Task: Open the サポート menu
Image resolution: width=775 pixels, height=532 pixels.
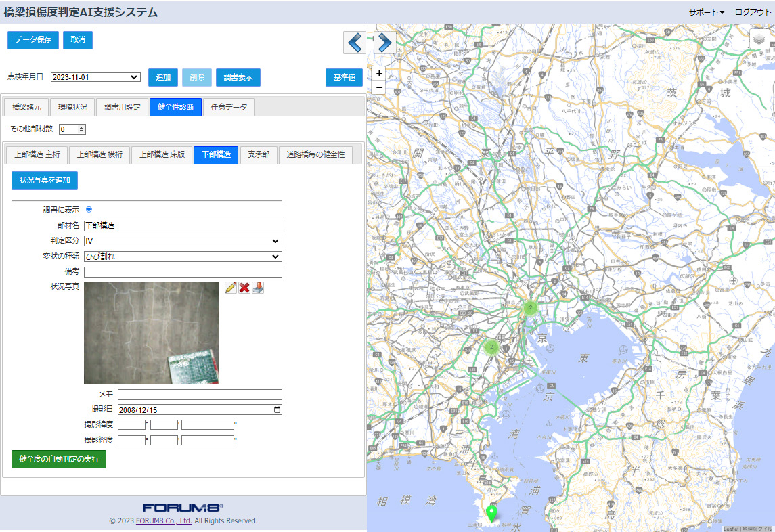Action: pos(706,12)
